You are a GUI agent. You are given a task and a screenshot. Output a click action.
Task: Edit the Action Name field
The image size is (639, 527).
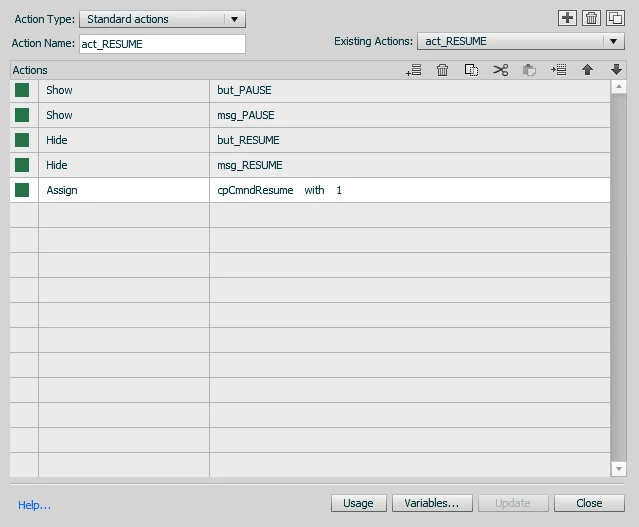pyautogui.click(x=162, y=44)
